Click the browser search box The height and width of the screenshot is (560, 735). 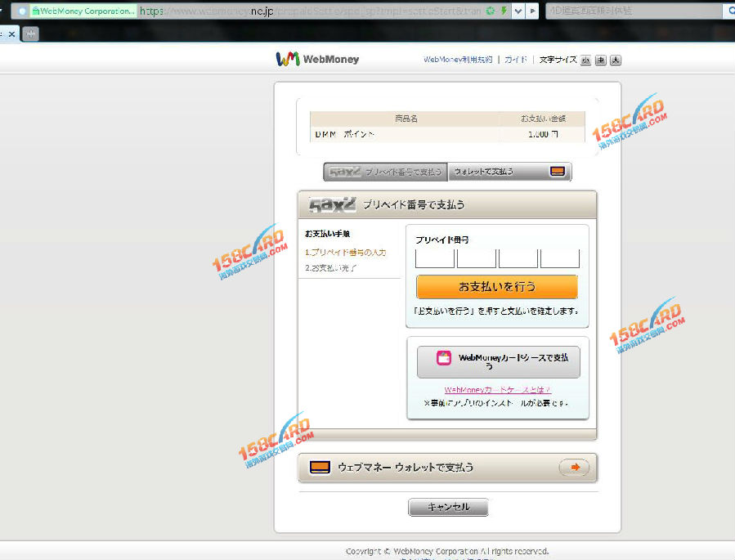pyautogui.click(x=634, y=11)
